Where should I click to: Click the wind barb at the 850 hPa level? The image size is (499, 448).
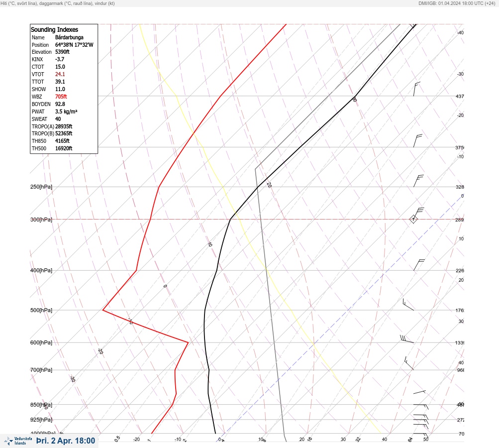[x=421, y=406]
